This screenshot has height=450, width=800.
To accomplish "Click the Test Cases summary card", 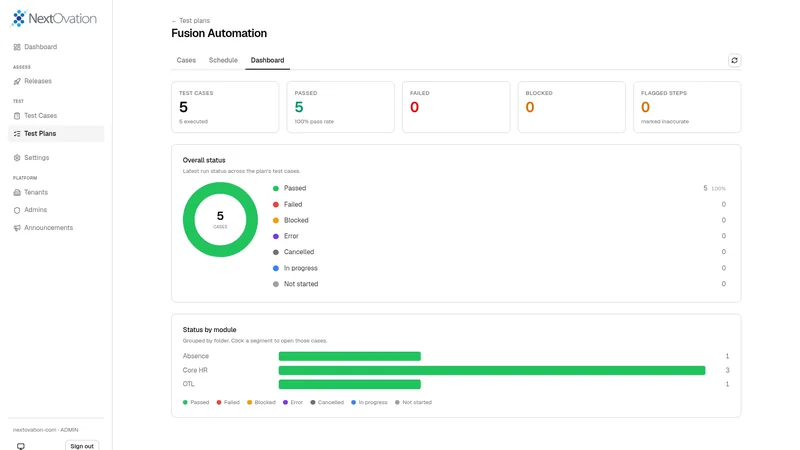I will [x=225, y=107].
